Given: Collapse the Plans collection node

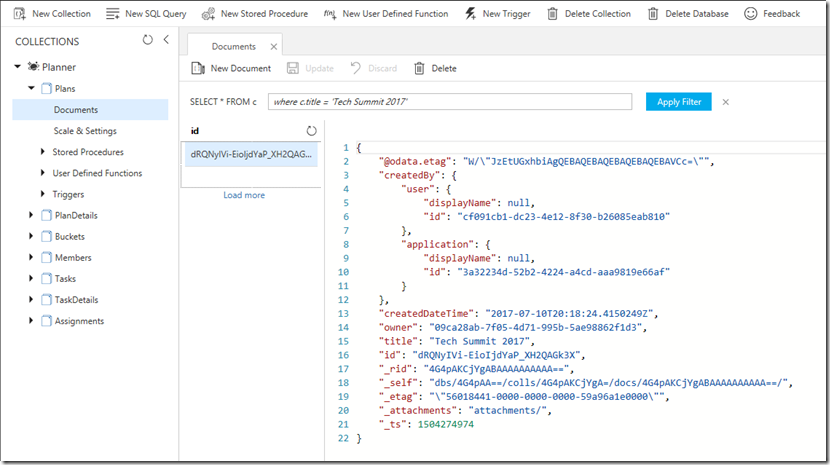Looking at the screenshot, I should coord(31,88).
